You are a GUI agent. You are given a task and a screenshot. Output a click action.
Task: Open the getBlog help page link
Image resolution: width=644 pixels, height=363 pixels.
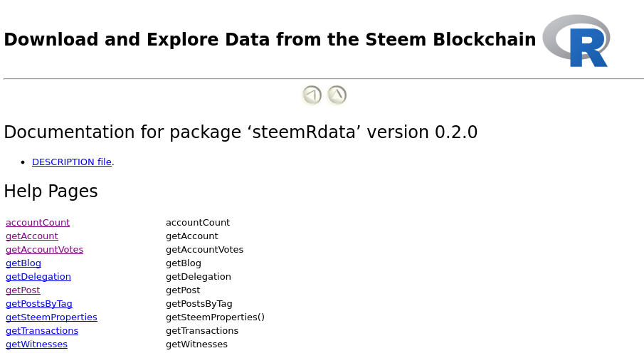(x=23, y=263)
